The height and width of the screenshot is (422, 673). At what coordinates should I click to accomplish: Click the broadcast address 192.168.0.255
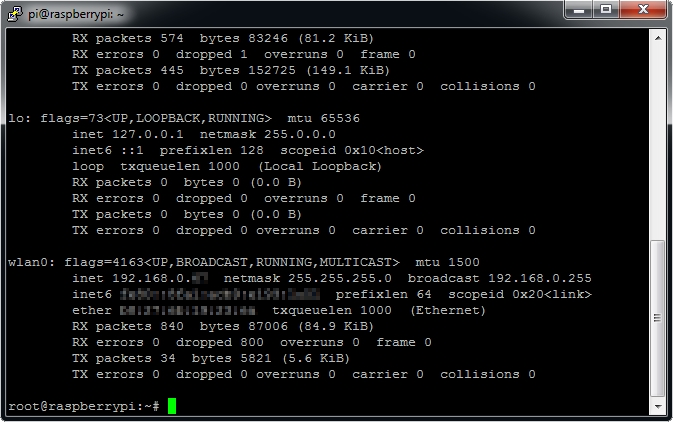[x=535, y=278]
